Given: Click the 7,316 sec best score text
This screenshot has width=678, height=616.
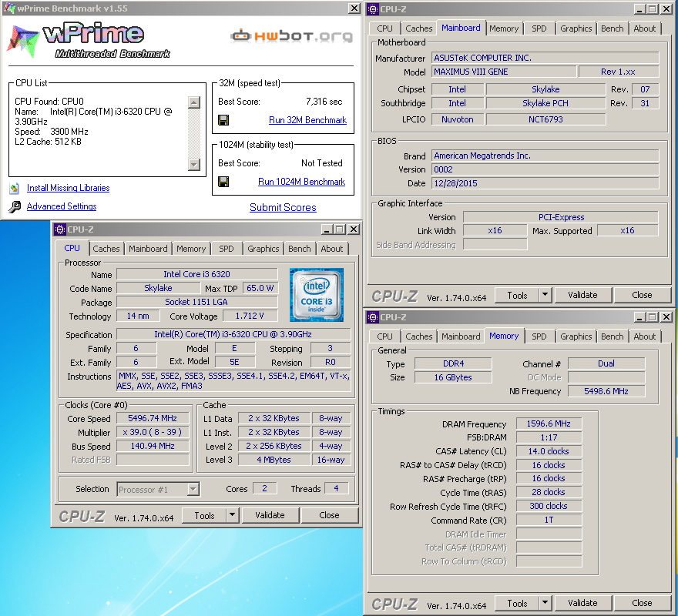Looking at the screenshot, I should (x=324, y=102).
